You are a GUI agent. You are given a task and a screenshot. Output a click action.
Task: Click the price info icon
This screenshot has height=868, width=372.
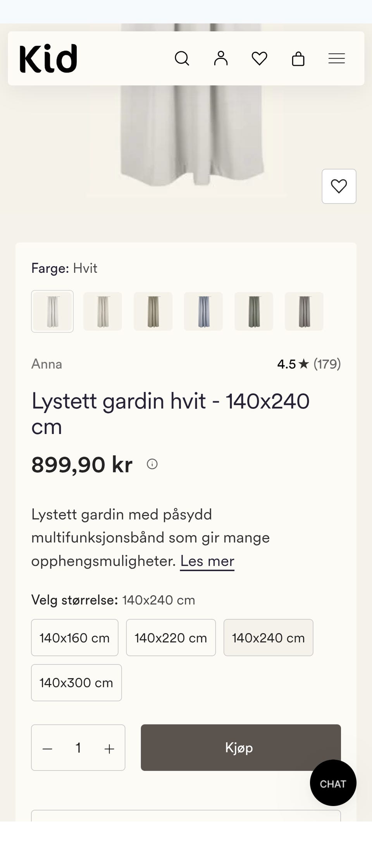click(152, 464)
